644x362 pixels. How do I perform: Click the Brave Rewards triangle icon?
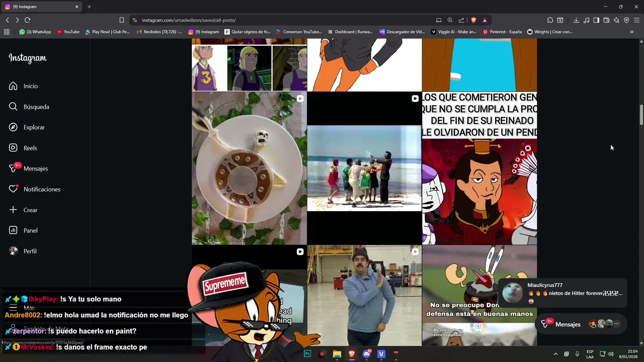point(485,20)
